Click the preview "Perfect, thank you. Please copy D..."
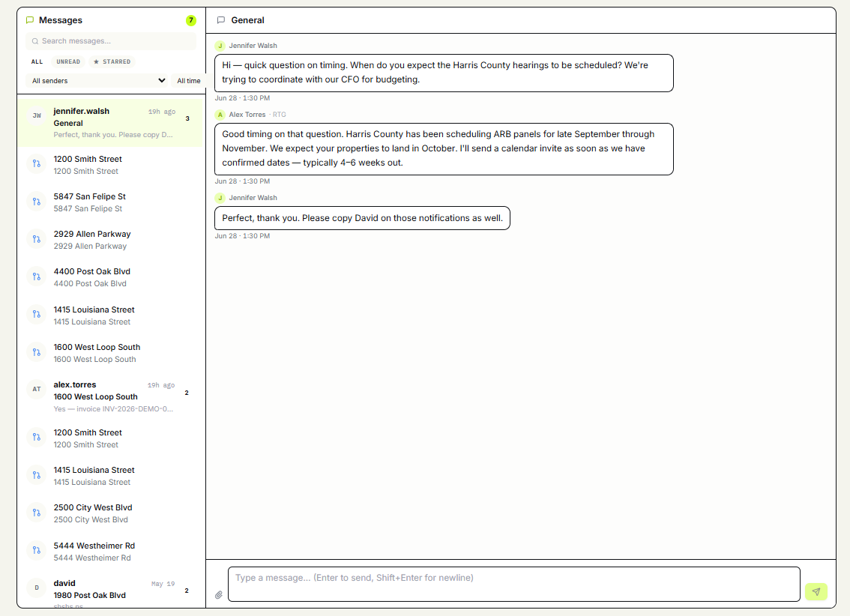The image size is (850, 616). [113, 135]
